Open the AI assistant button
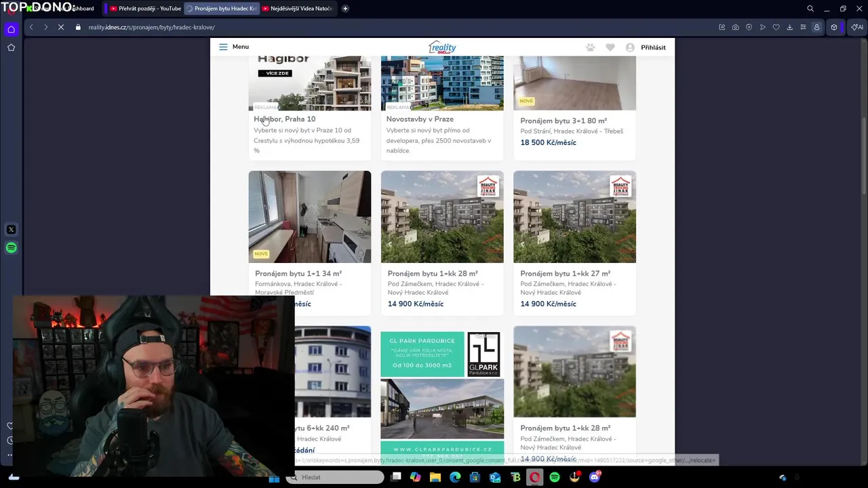This screenshot has height=488, width=868. 857,27
